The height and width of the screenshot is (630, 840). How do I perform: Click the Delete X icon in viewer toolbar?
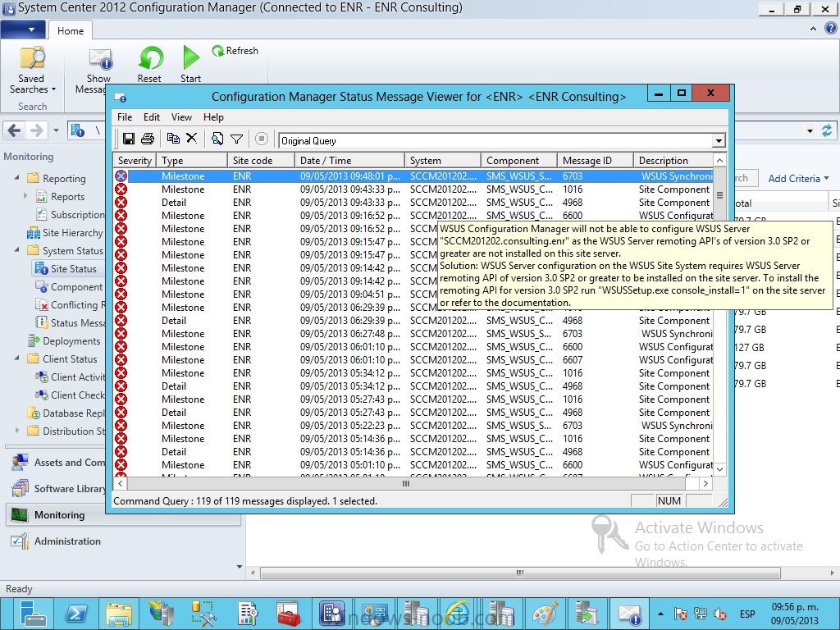click(x=191, y=139)
